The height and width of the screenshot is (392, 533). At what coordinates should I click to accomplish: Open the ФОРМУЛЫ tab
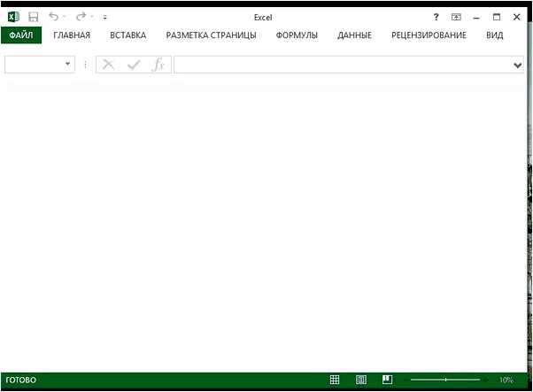(x=297, y=35)
